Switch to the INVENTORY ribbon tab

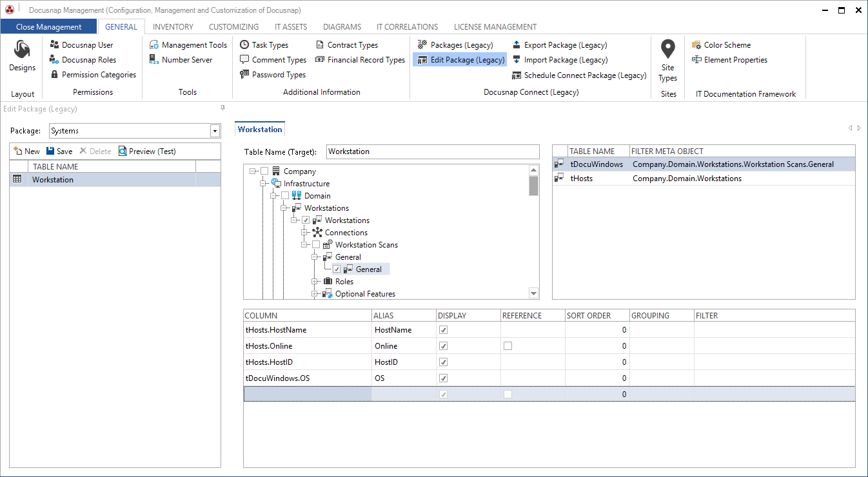coord(173,27)
